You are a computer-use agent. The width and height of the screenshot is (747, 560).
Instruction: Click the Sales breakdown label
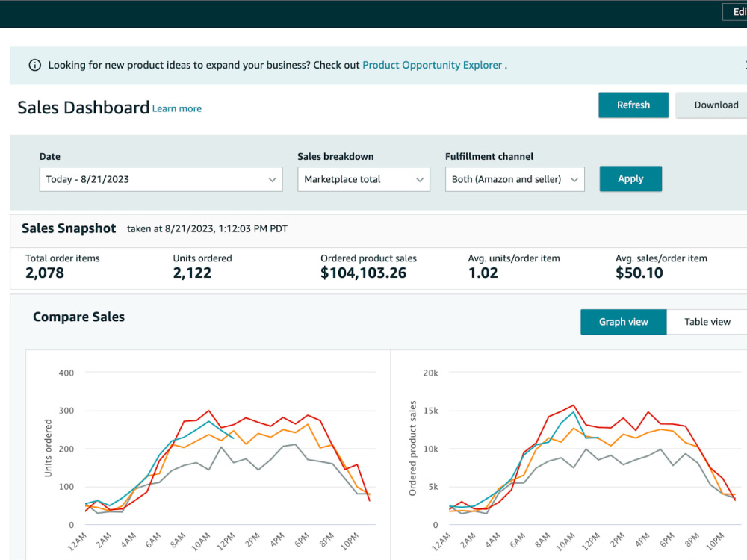[x=335, y=156]
